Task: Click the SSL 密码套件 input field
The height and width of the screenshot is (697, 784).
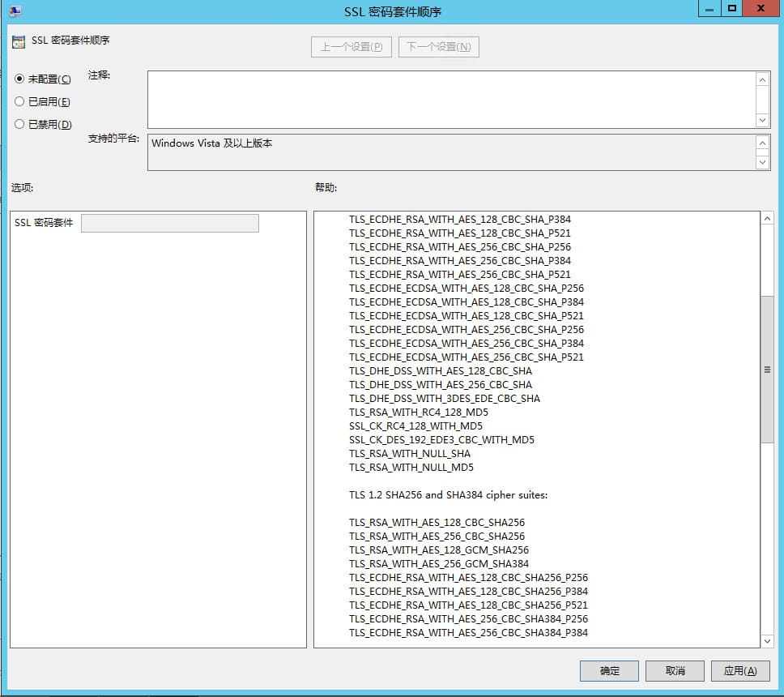Action: coord(170,223)
